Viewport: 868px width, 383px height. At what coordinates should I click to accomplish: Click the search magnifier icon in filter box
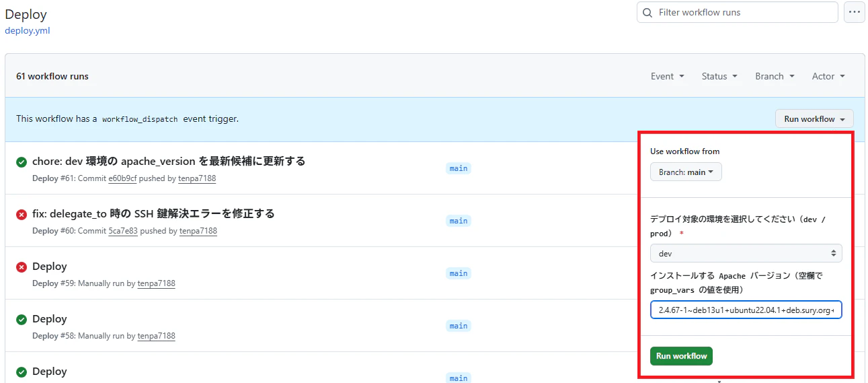(647, 12)
